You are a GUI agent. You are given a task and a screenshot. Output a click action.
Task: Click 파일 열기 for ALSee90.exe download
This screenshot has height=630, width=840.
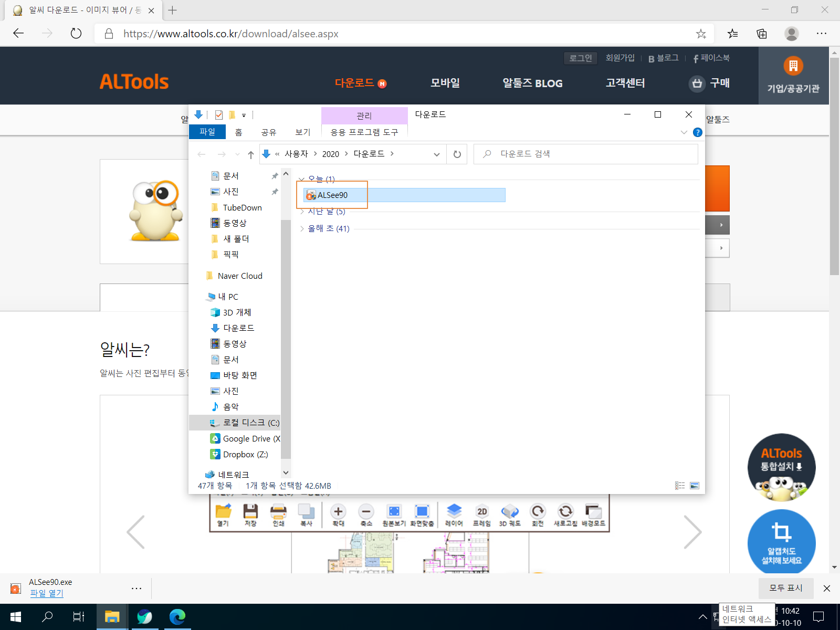47,593
